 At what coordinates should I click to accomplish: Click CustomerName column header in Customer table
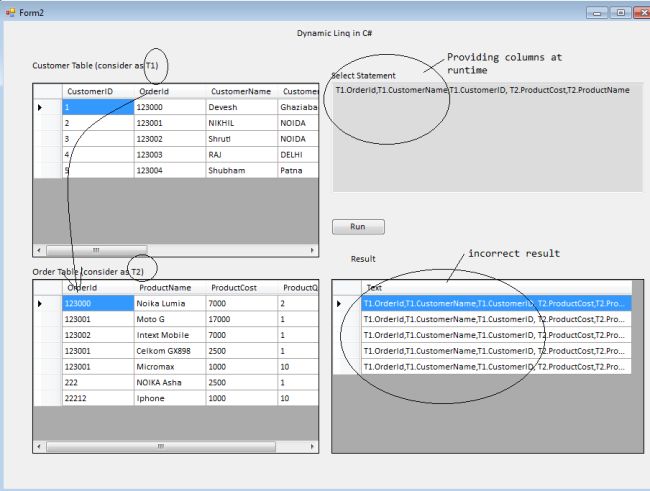tap(242, 91)
